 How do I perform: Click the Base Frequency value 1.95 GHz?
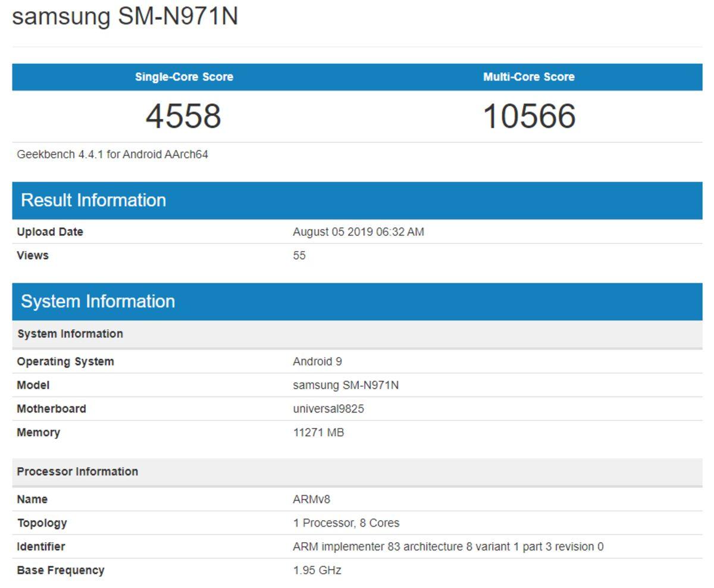tap(316, 570)
